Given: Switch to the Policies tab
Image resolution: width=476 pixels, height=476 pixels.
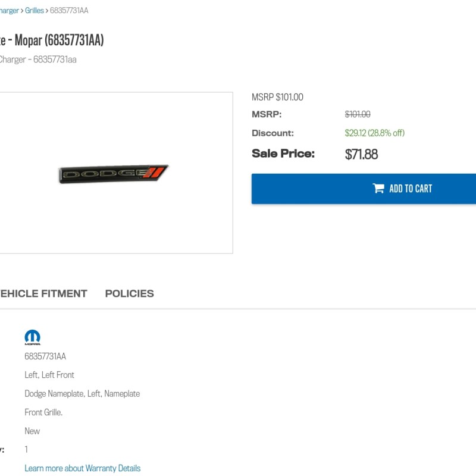Looking at the screenshot, I should click(x=129, y=293).
